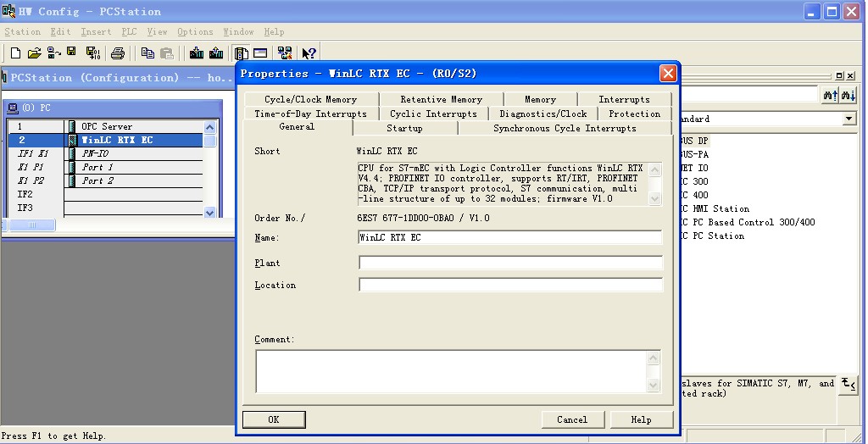Click the Plant input field
868x444 pixels.
click(509, 263)
